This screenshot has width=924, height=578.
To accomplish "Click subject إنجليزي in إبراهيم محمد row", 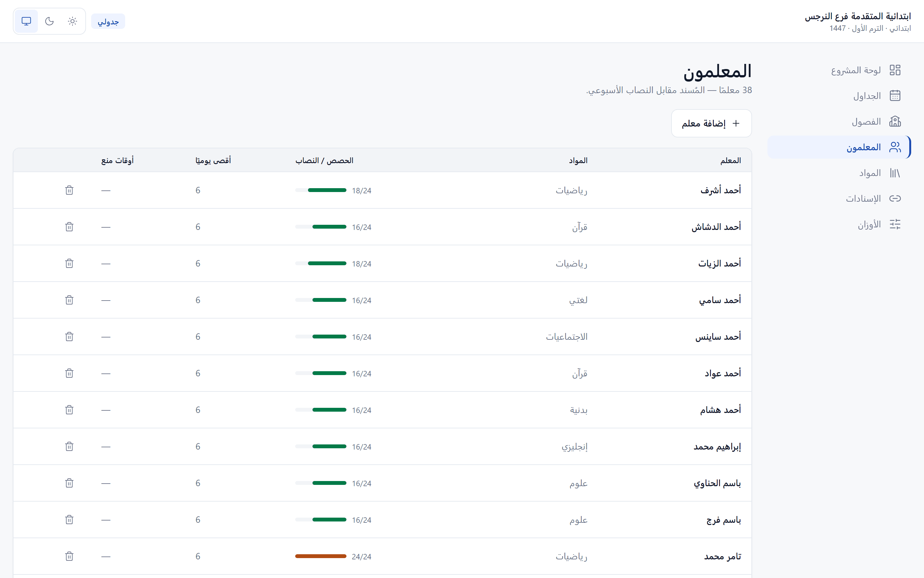I will click(x=574, y=446).
